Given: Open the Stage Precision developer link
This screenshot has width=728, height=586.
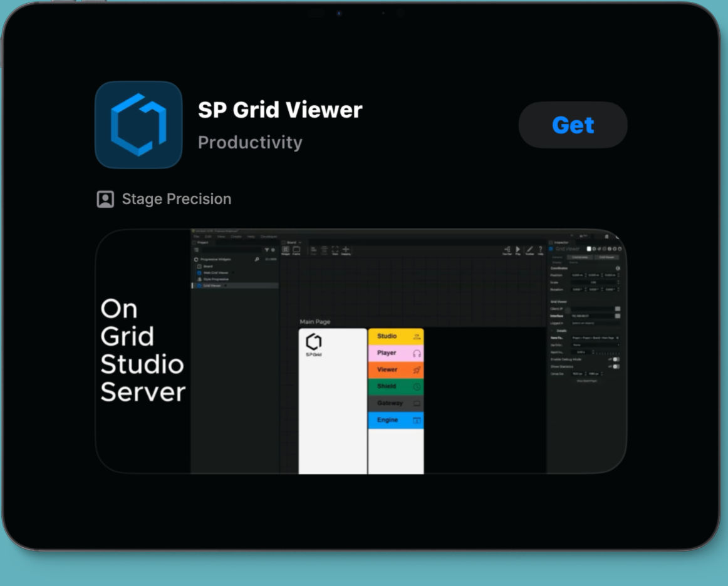Looking at the screenshot, I should (x=176, y=199).
